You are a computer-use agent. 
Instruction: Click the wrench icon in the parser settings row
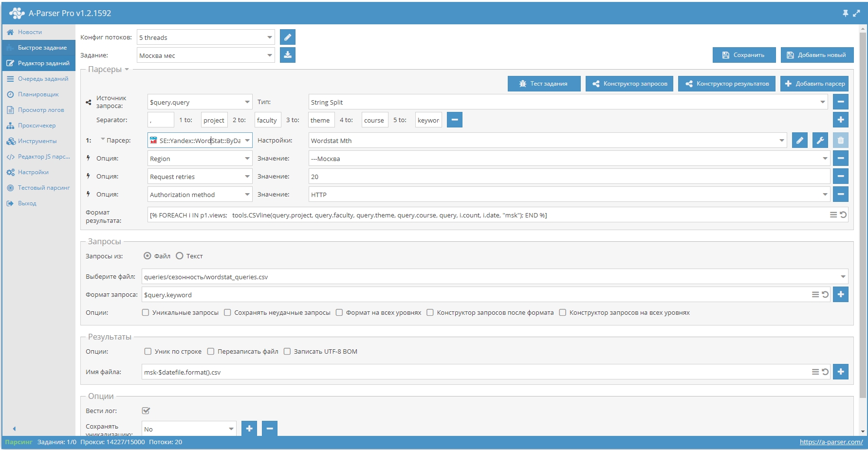click(820, 141)
